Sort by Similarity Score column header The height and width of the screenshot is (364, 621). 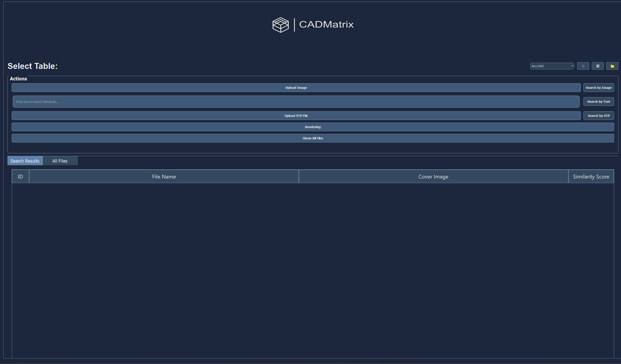[x=591, y=176]
